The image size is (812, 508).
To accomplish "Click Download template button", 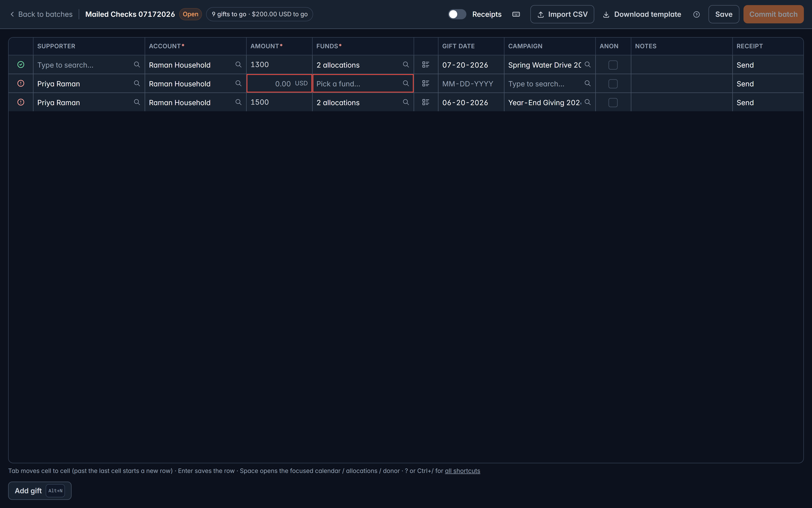I will 642,14.
